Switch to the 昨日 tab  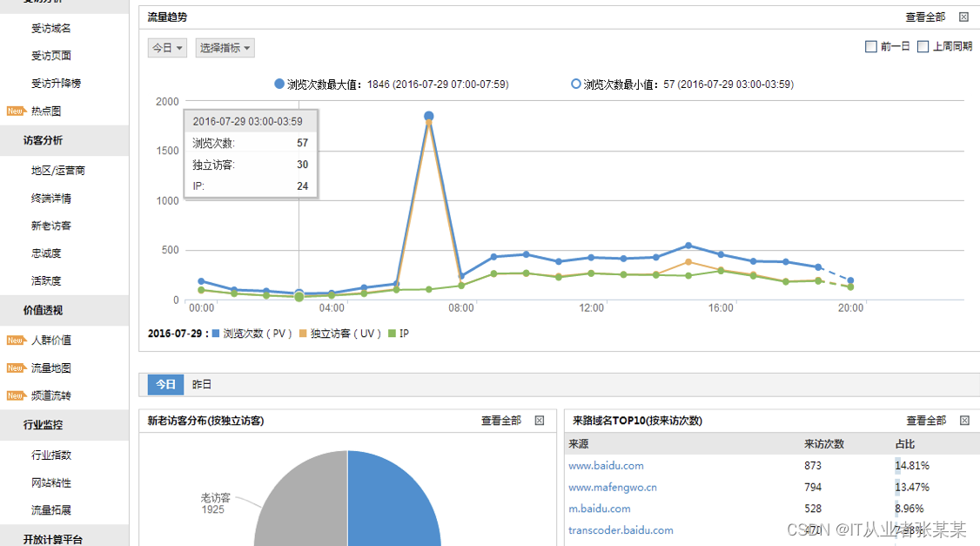click(201, 384)
